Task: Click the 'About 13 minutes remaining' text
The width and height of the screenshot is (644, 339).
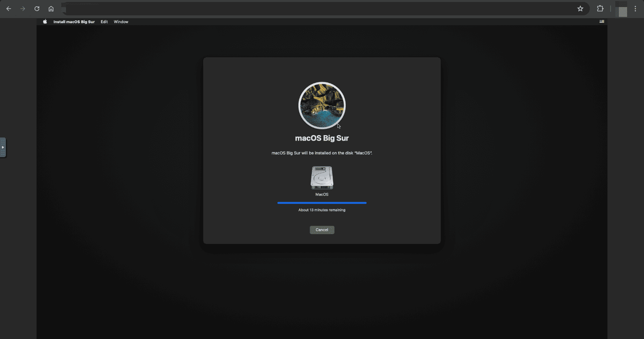Action: coord(322,210)
